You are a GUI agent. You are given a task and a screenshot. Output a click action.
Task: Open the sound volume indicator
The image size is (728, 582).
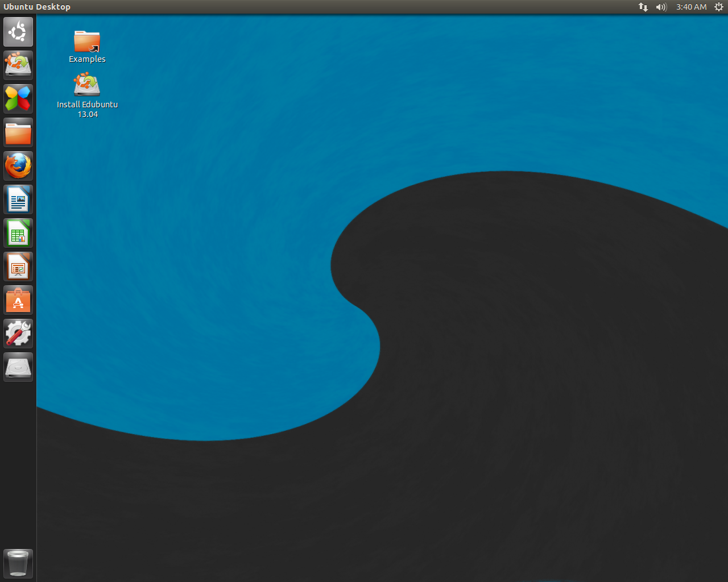(x=661, y=7)
